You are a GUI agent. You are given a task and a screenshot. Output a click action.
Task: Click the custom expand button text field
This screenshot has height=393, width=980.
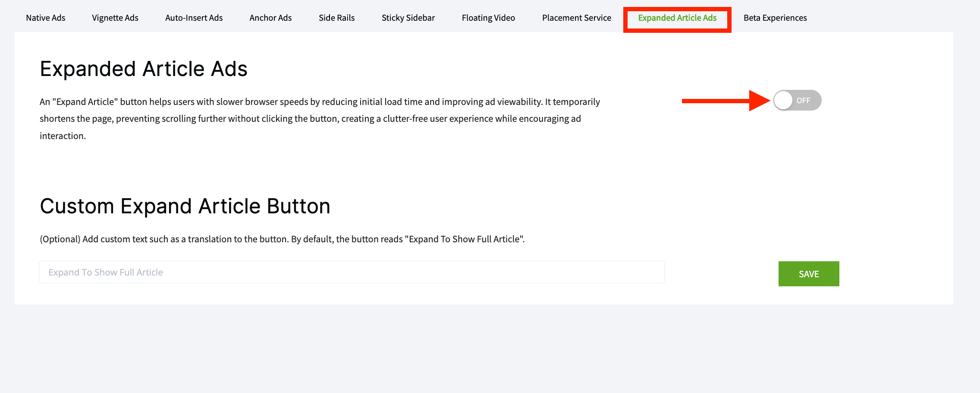point(352,272)
